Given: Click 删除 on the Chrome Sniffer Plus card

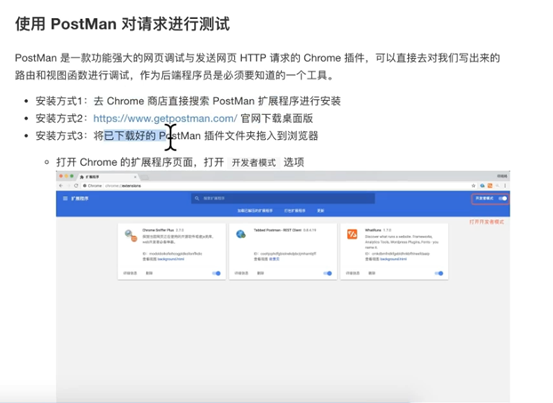Looking at the screenshot, I should point(149,273).
